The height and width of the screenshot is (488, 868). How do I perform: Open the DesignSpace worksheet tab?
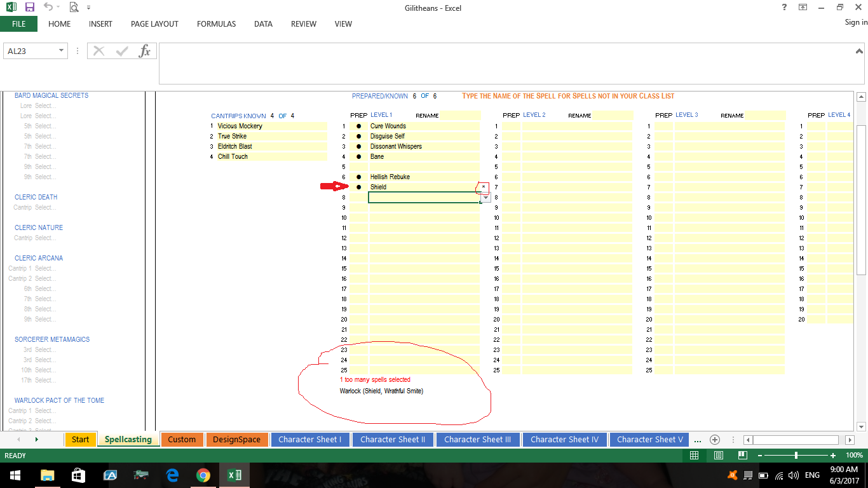pos(237,439)
